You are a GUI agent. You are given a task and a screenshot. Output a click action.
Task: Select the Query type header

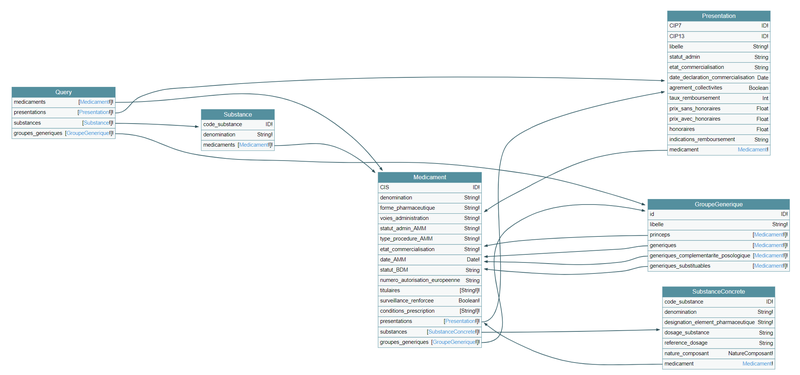[x=64, y=92]
